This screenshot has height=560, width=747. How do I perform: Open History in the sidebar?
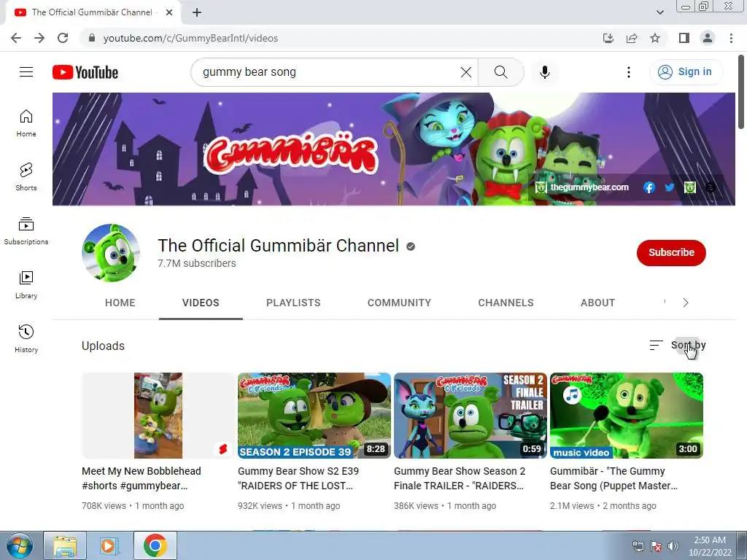(26, 338)
